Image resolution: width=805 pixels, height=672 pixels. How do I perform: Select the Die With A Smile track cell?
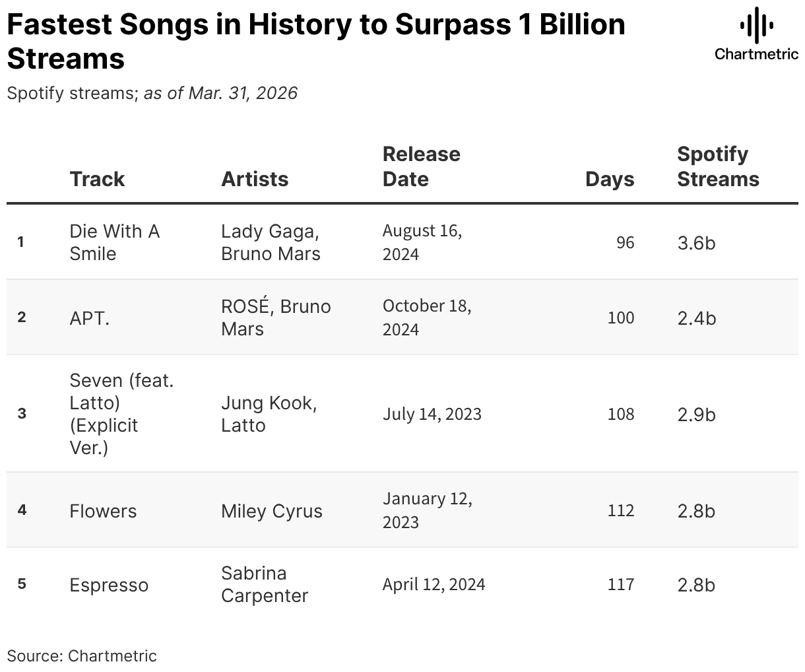[x=115, y=242]
